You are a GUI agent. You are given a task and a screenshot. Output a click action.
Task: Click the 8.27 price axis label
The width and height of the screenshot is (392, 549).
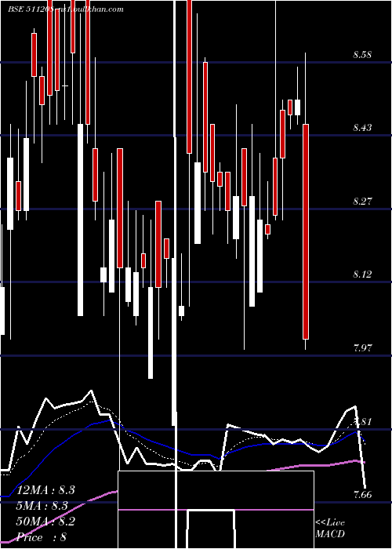[x=362, y=201]
